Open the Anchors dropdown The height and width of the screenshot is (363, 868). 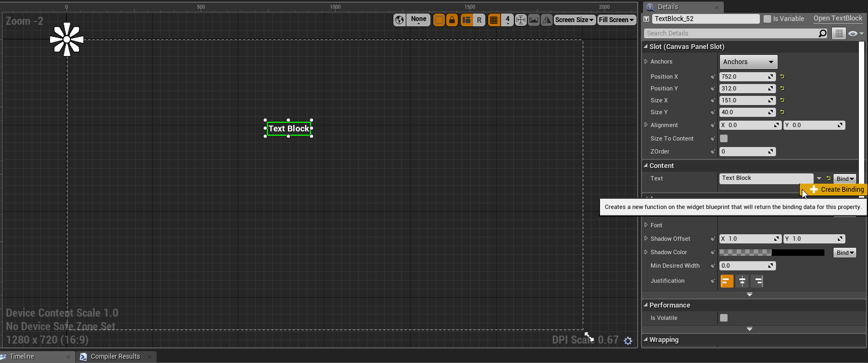[x=748, y=62]
